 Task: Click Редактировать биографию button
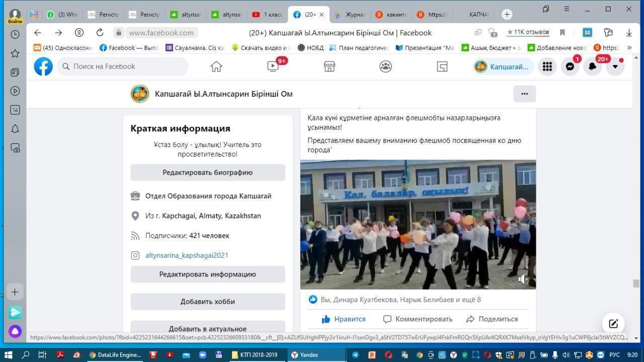(207, 172)
